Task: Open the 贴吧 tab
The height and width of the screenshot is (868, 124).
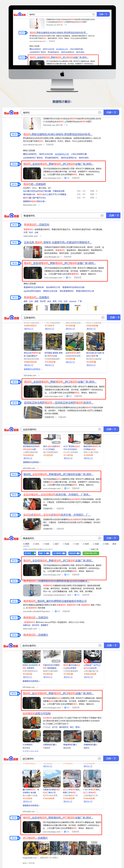Action: click(x=86, y=544)
